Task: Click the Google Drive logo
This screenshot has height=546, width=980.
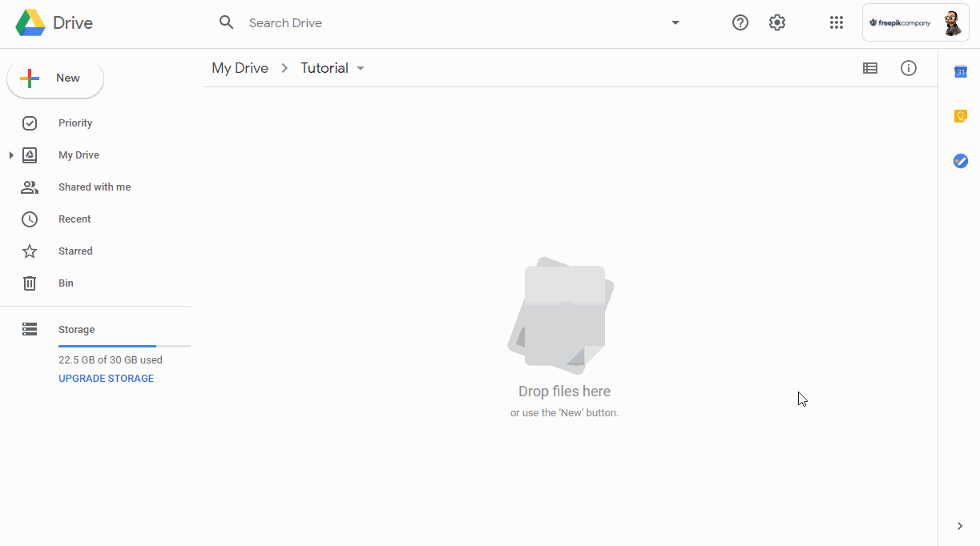Action: (x=30, y=22)
